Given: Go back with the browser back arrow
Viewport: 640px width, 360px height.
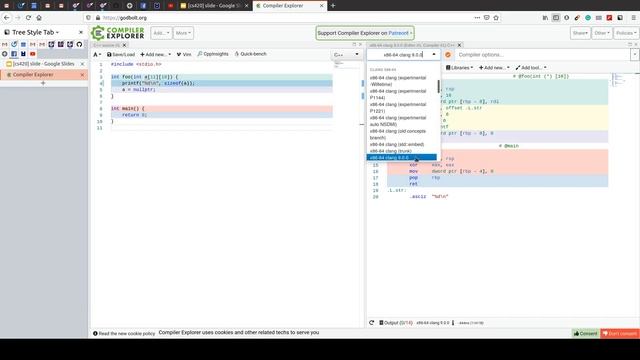Looking at the screenshot, I should (7, 18).
